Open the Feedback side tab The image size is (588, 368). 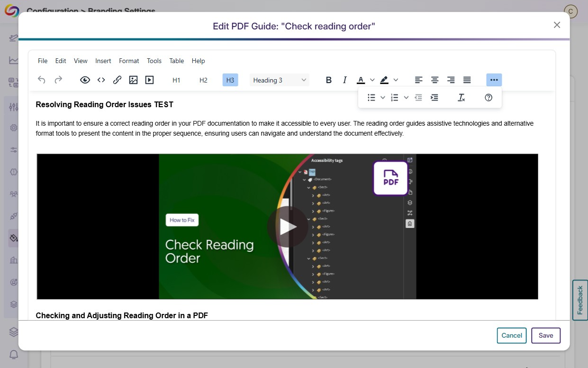[580, 300]
